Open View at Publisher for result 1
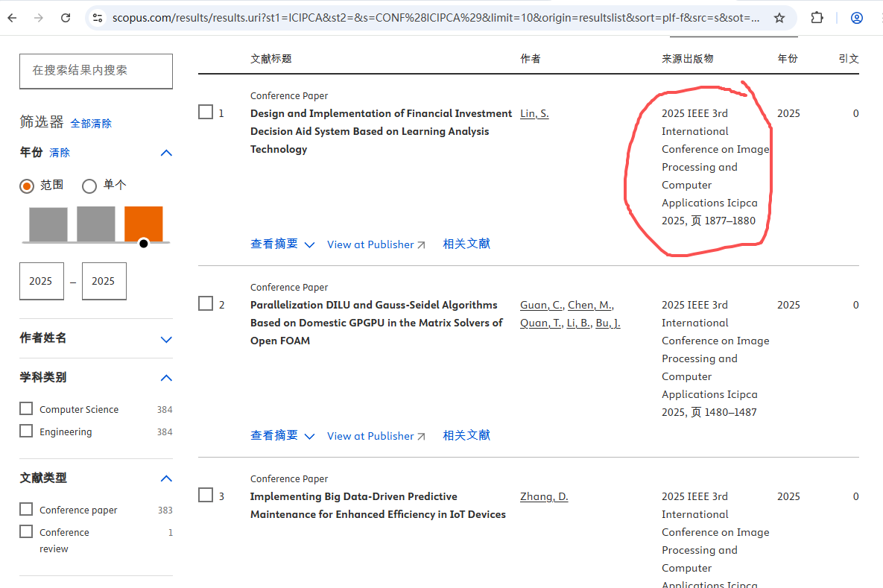 coord(376,244)
